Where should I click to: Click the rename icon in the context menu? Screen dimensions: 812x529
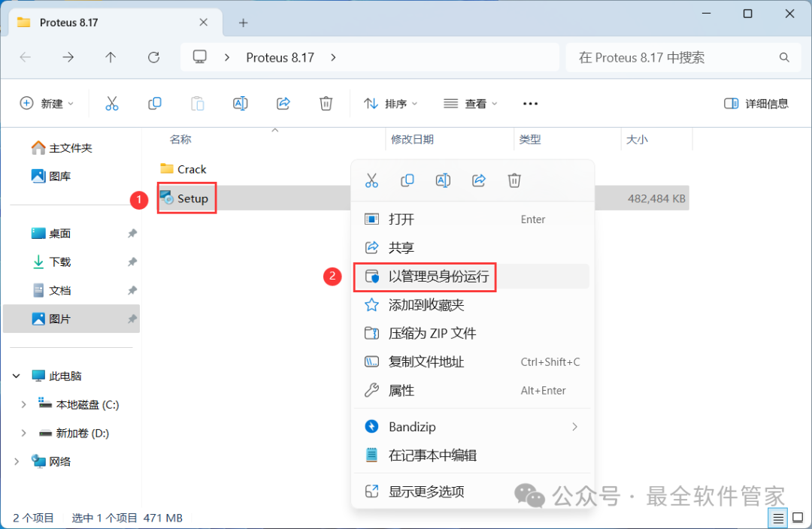click(443, 180)
